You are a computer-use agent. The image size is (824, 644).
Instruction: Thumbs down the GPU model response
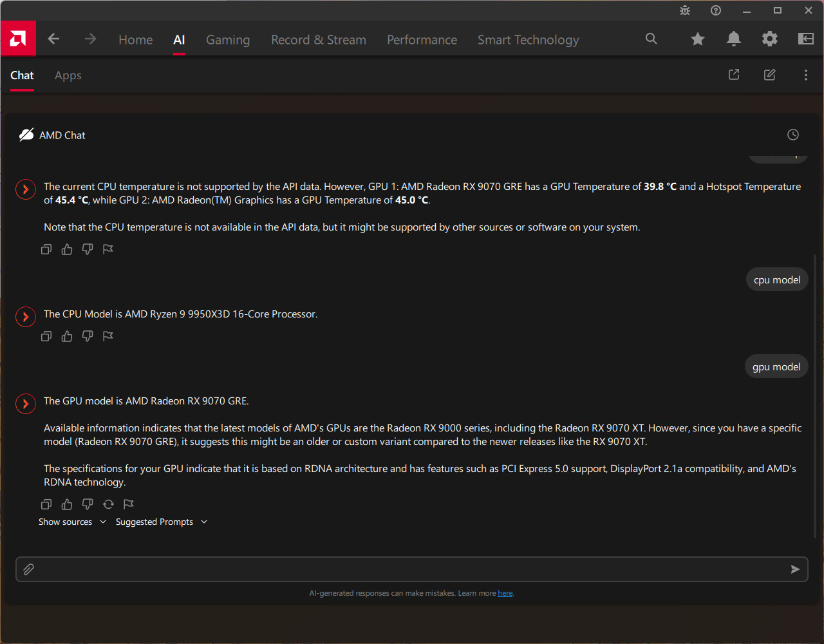tap(88, 504)
